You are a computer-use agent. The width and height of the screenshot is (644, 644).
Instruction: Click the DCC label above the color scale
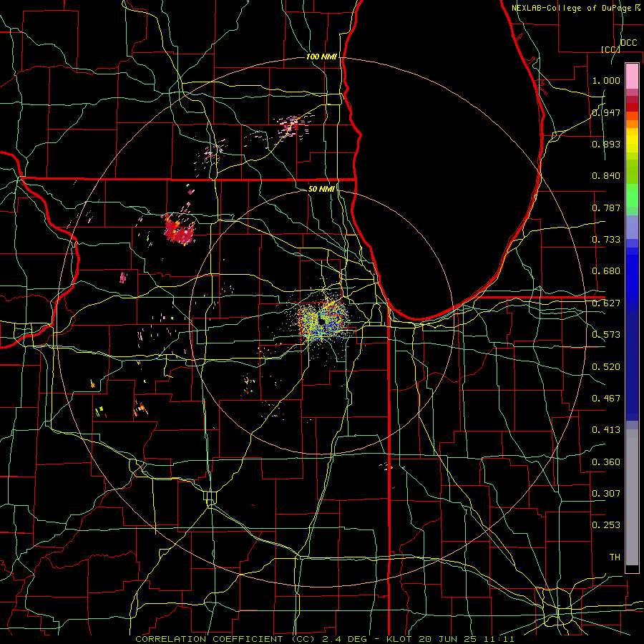628,43
